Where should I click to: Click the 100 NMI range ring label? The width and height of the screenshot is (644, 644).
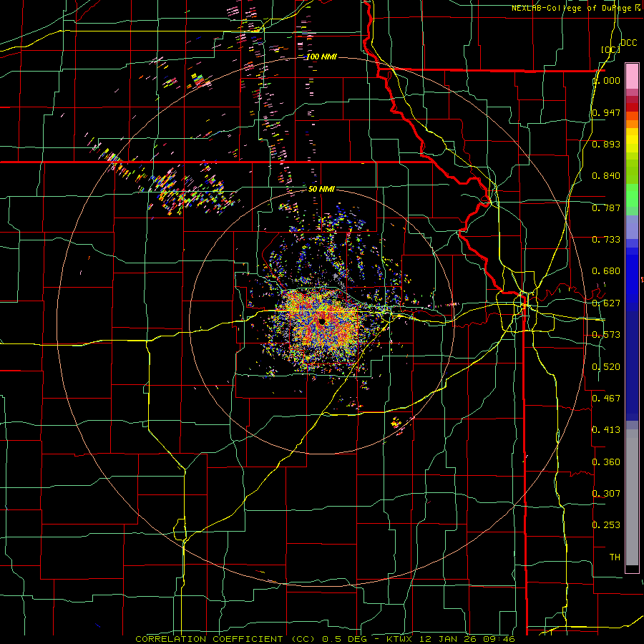click(321, 57)
